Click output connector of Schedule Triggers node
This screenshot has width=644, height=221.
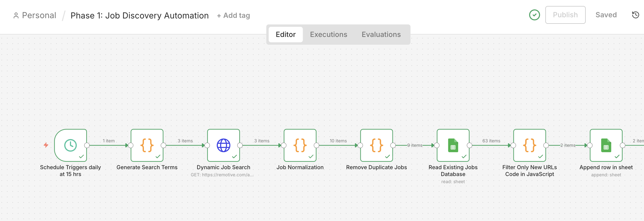pyautogui.click(x=87, y=145)
